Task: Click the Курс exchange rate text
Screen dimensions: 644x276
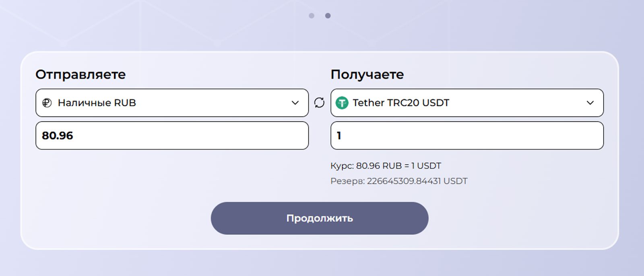Action: pyautogui.click(x=385, y=165)
